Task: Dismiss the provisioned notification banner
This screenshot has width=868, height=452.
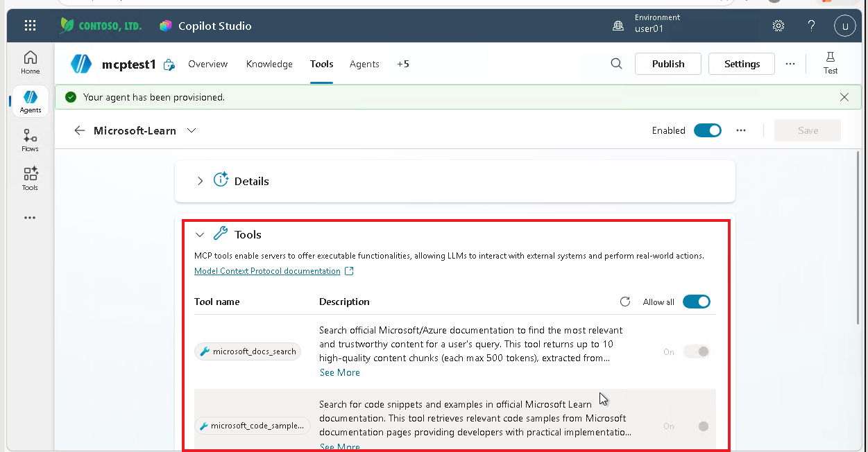Action: (844, 97)
